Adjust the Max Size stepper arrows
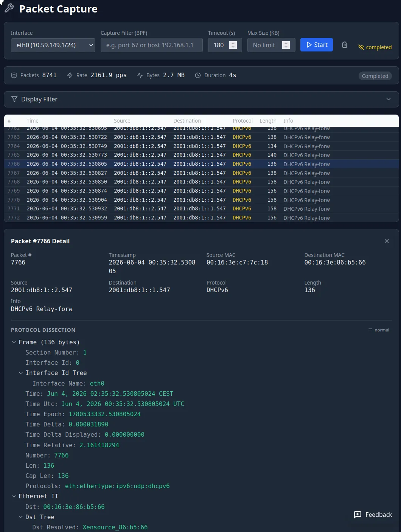Image resolution: width=401 pixels, height=532 pixels. click(286, 45)
